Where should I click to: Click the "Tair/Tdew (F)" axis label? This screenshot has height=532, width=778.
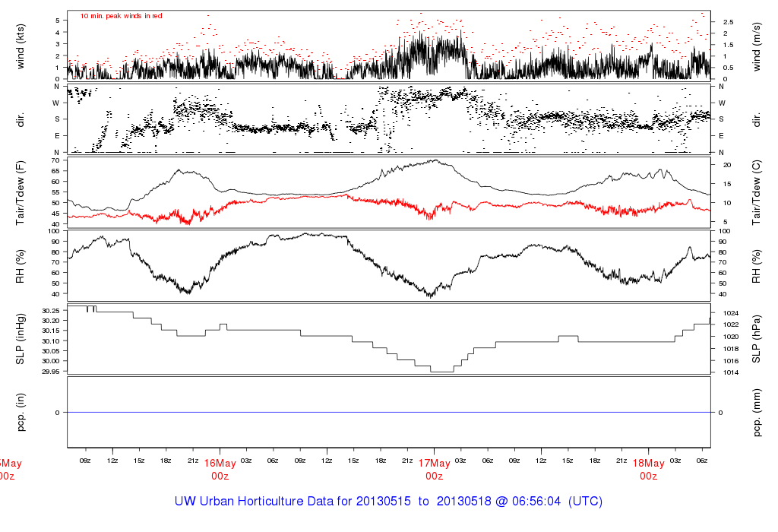(21, 193)
